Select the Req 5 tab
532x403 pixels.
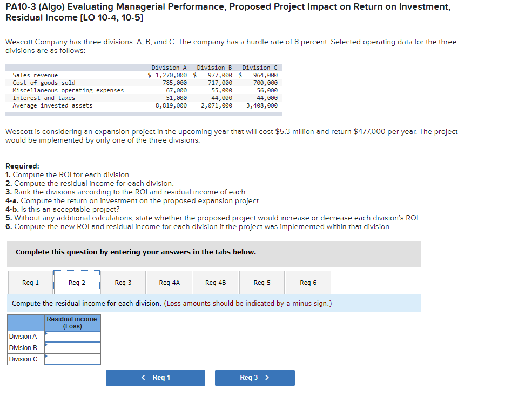point(261,282)
